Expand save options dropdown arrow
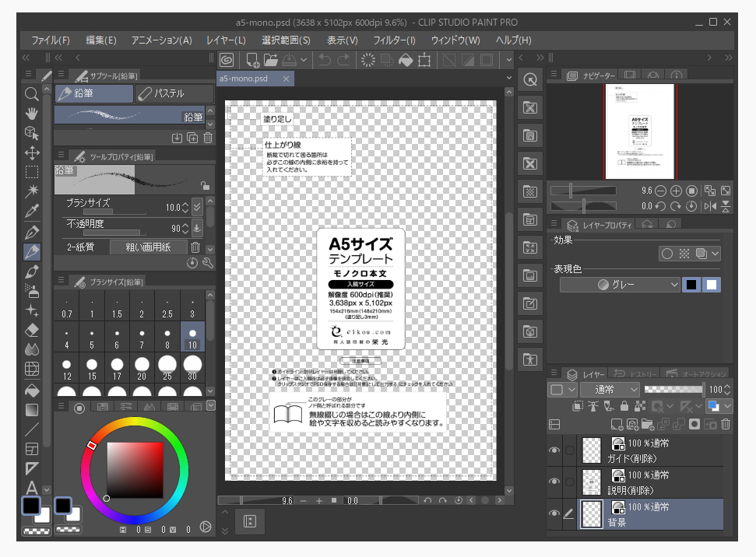The width and height of the screenshot is (756, 557). click(304, 60)
